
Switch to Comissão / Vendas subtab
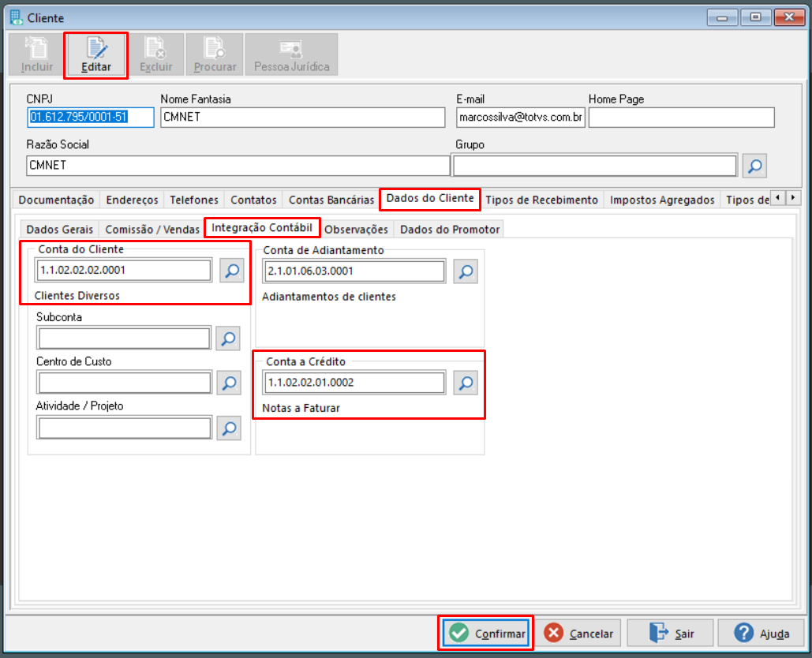(152, 230)
